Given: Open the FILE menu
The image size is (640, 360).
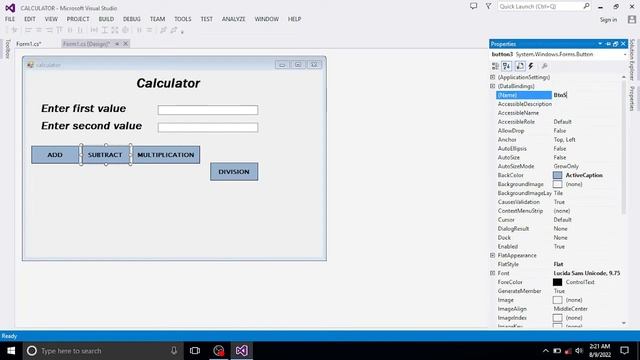Looking at the screenshot, I should pyautogui.click(x=10, y=19).
